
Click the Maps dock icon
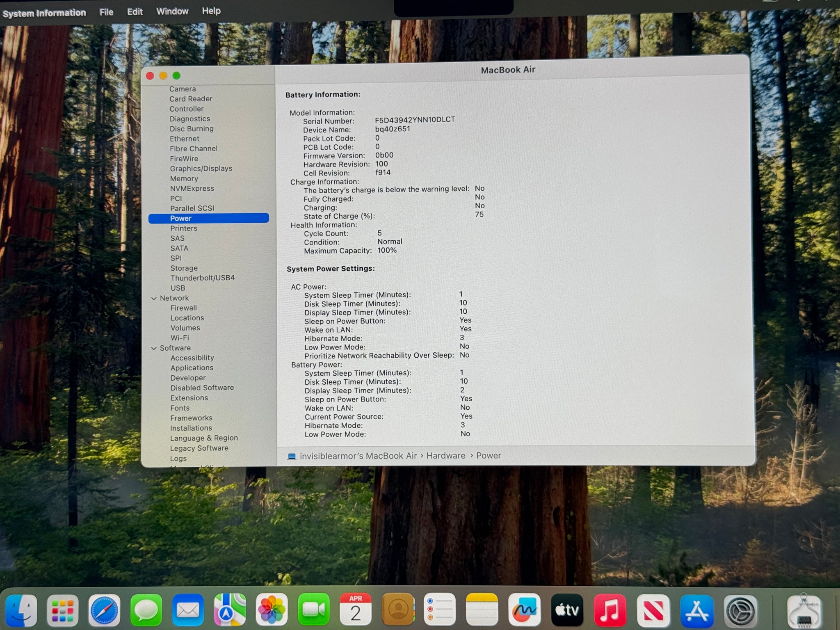[x=230, y=610]
